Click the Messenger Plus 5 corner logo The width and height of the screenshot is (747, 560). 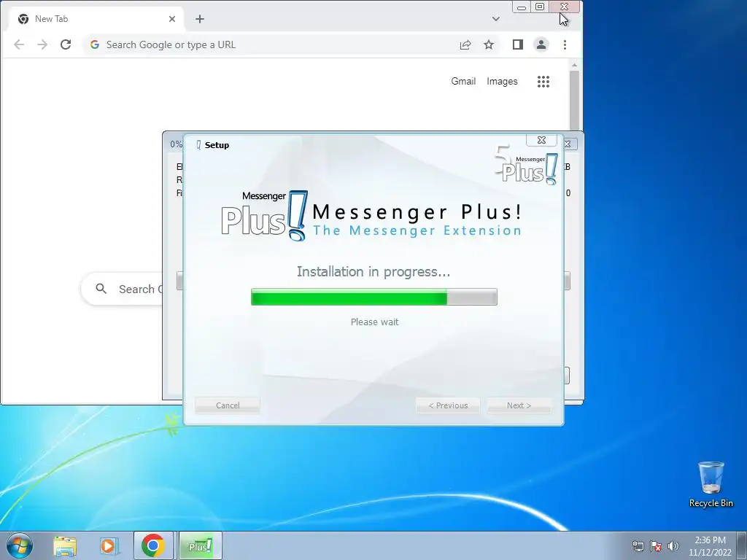coord(526,165)
